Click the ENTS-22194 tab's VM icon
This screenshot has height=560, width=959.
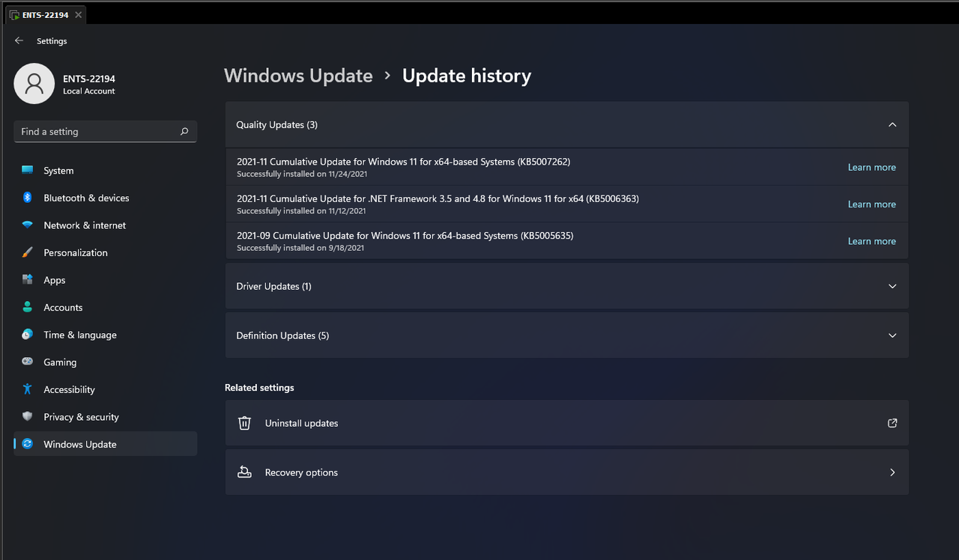point(15,15)
